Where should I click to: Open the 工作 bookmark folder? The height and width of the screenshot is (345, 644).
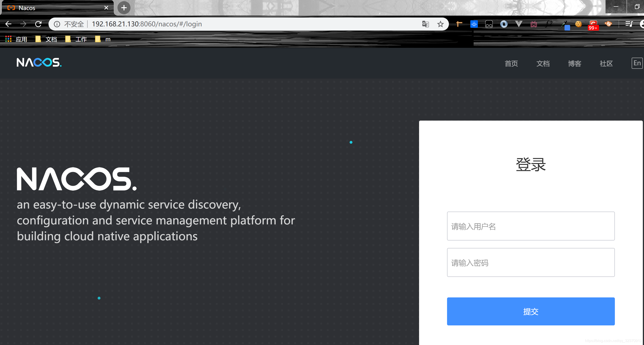[x=76, y=39]
